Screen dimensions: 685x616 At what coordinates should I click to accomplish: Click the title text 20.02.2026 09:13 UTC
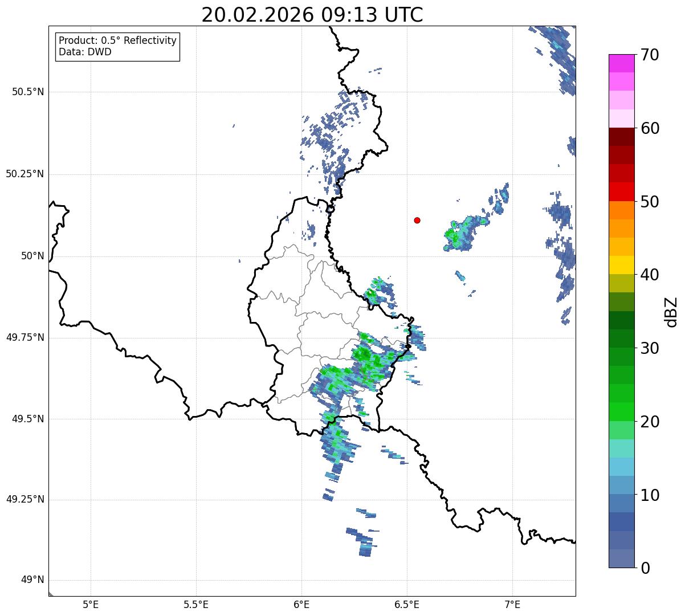pyautogui.click(x=312, y=15)
